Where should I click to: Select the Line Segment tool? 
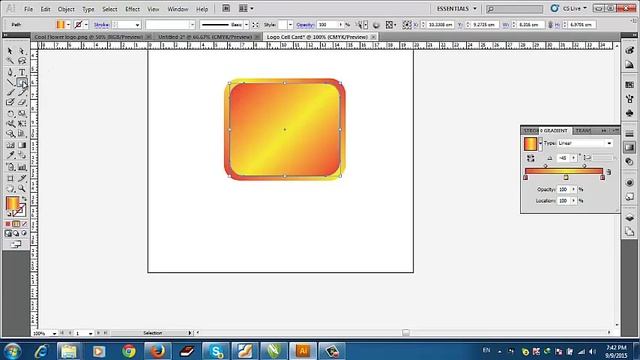click(x=10, y=83)
